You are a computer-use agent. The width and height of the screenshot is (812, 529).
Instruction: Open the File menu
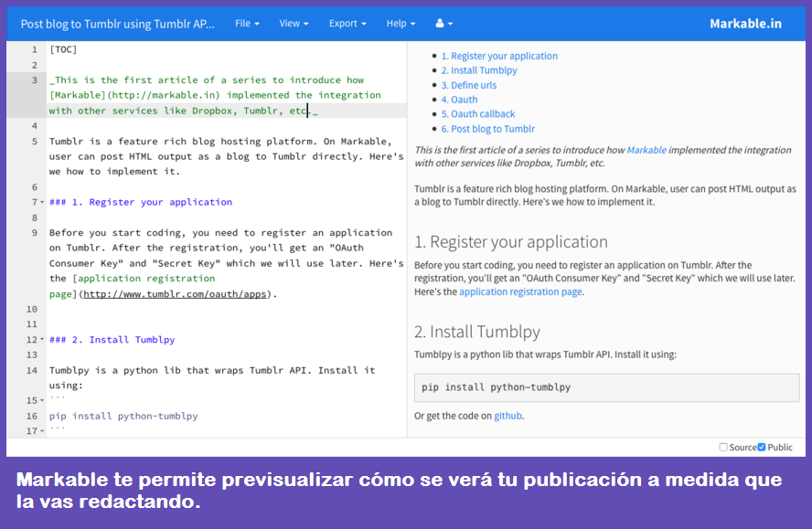point(247,24)
